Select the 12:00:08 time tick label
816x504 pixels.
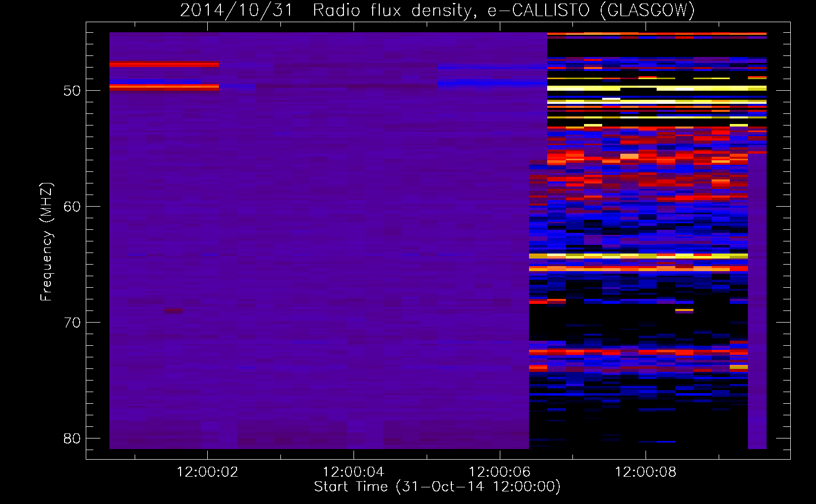(x=646, y=472)
